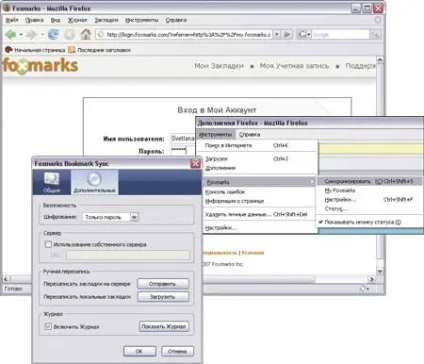Image resolution: width=424 pixels, height=364 pixels.
Task: Click the Go arrow beside the address bar
Action: point(287,34)
